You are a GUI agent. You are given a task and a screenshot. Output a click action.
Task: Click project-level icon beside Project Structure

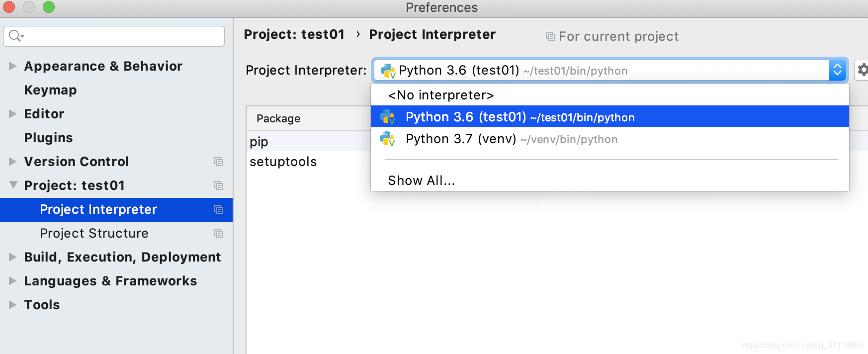[x=218, y=233]
